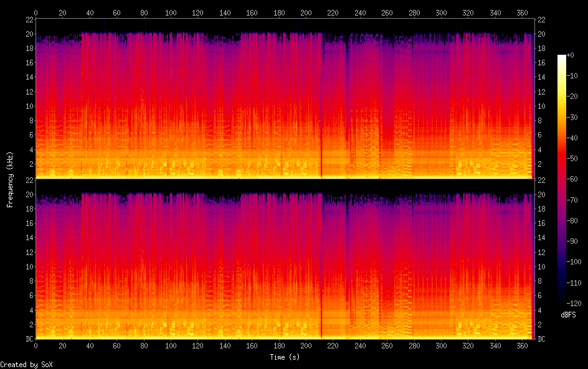Click the 200 tick label on the top time axis
588x369 pixels.
(x=306, y=12)
